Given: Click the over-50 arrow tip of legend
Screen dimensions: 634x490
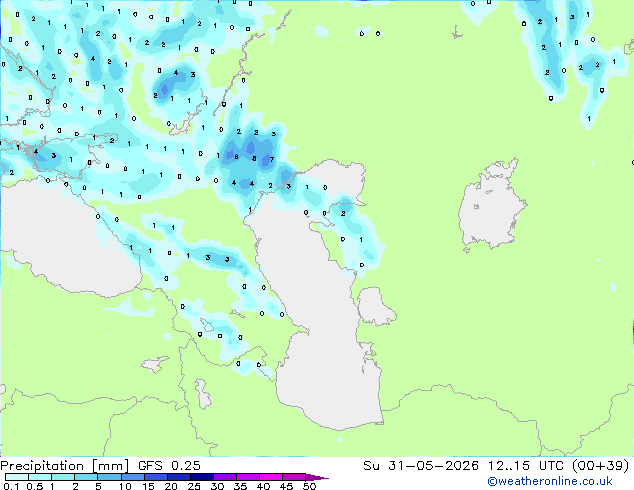Looking at the screenshot, I should [x=317, y=477].
